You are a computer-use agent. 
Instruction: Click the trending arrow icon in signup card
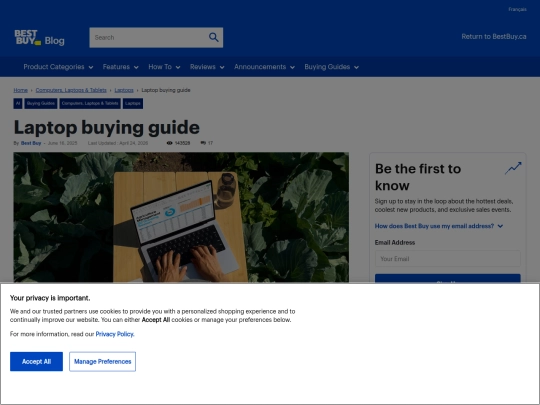coord(513,168)
